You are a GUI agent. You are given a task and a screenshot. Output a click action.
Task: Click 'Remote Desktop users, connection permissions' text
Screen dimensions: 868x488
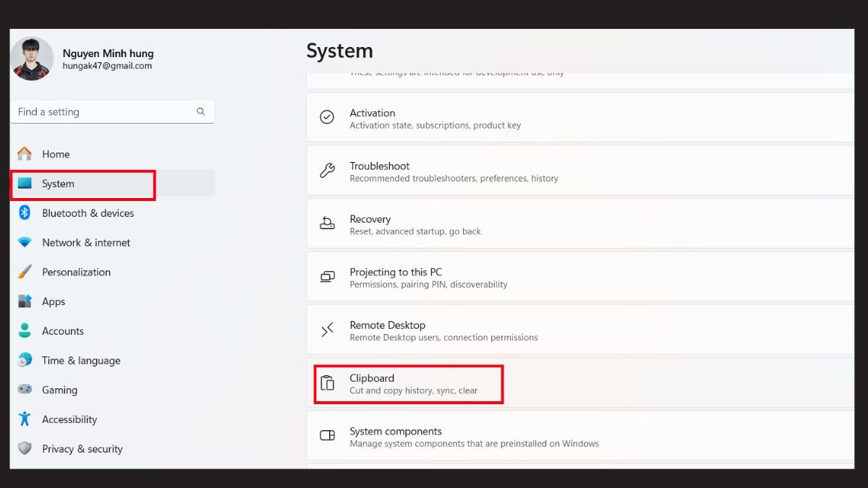444,338
